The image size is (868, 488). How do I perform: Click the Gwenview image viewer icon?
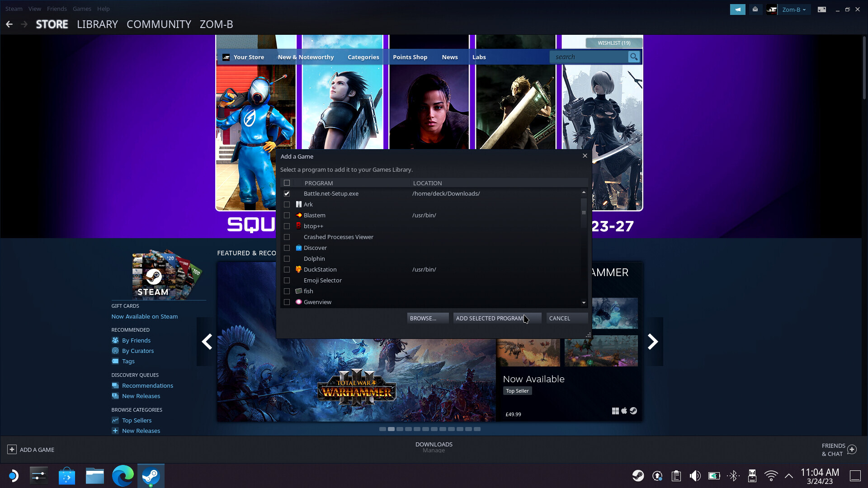coord(299,301)
